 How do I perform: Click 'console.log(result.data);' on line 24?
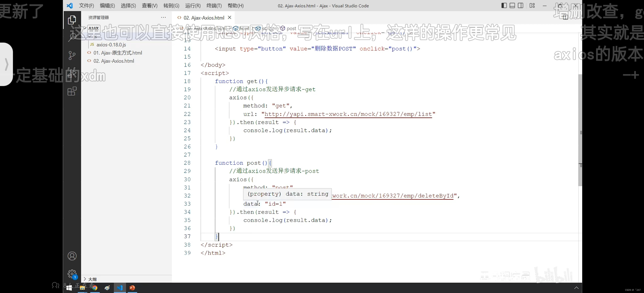[287, 130]
